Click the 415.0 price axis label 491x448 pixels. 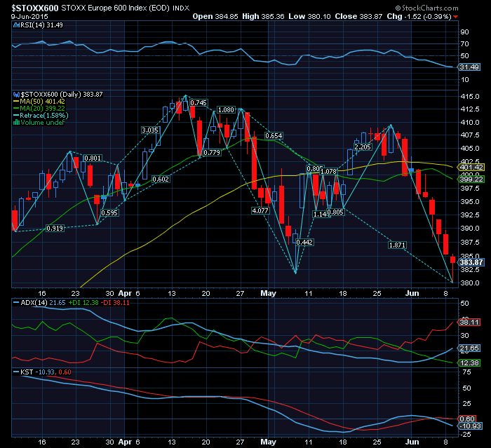tap(470, 97)
